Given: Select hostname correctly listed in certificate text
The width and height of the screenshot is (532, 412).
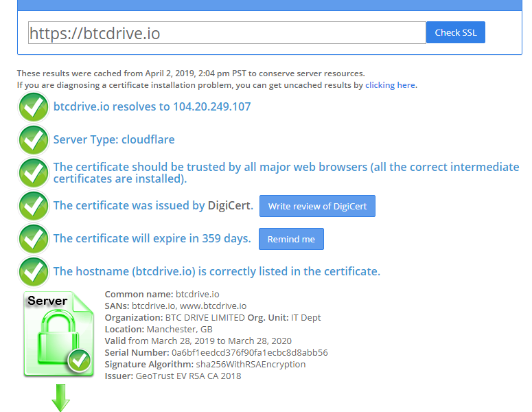Looking at the screenshot, I should (217, 271).
